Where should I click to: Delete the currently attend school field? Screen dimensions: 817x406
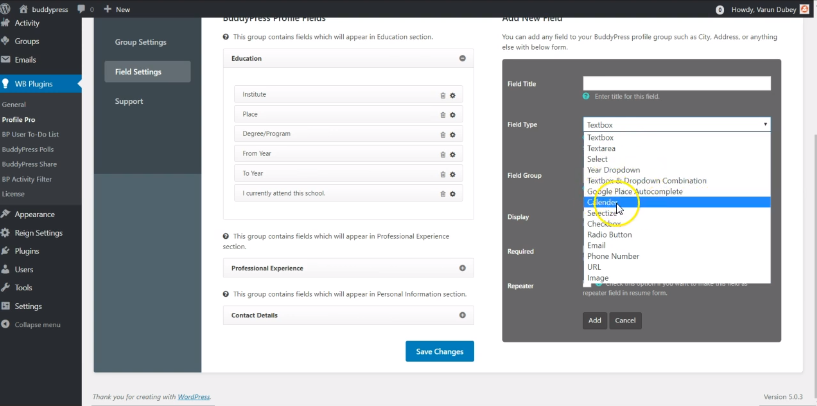coord(443,194)
